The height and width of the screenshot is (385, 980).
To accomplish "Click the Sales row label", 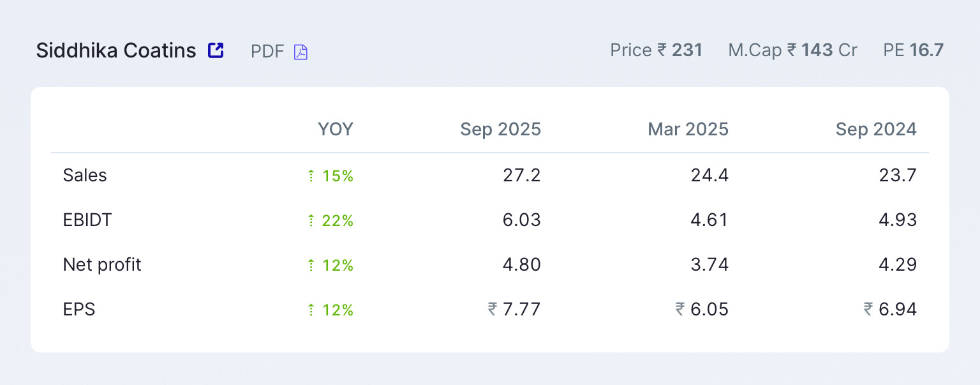I will (85, 176).
